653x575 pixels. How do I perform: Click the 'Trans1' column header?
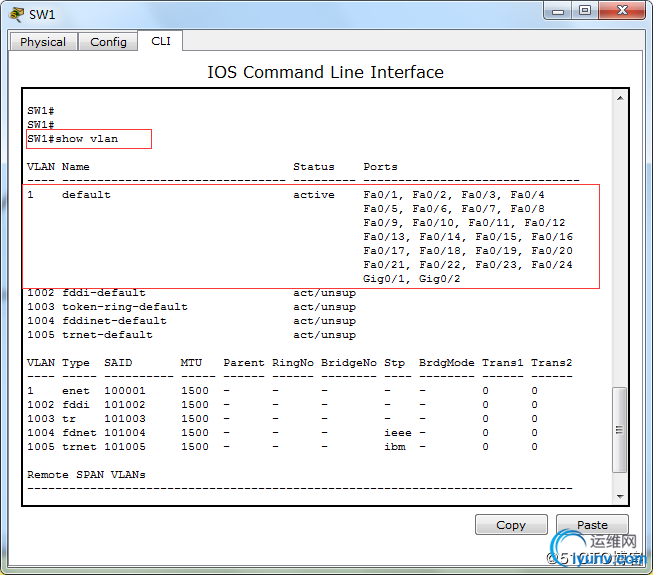[502, 363]
